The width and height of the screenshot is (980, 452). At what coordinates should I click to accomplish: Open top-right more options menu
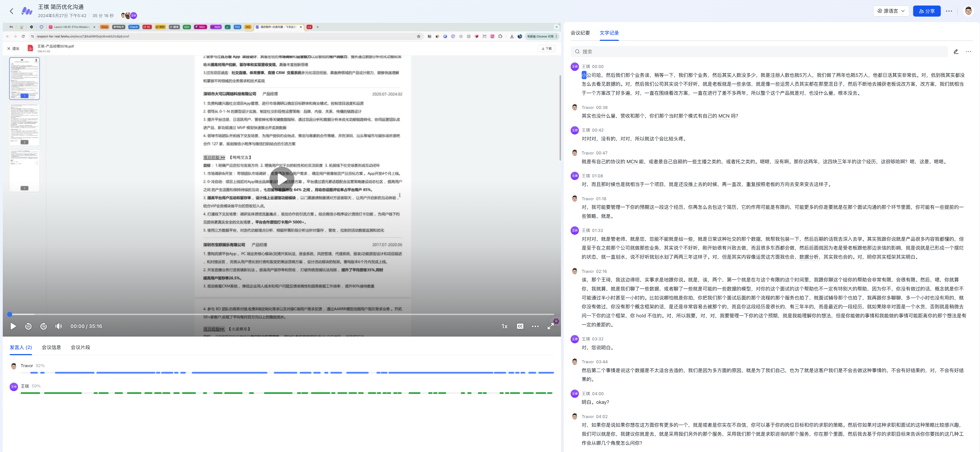coord(949,11)
